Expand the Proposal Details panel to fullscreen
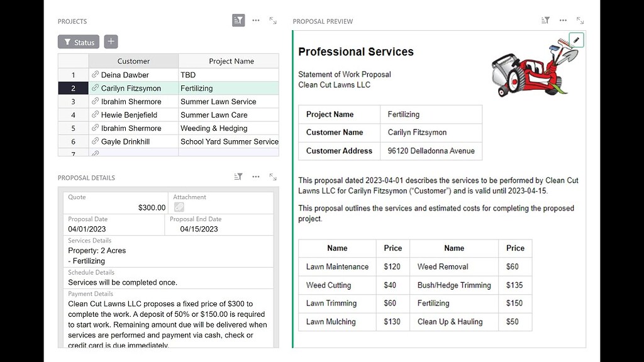Image resolution: width=644 pixels, height=362 pixels. click(x=272, y=177)
